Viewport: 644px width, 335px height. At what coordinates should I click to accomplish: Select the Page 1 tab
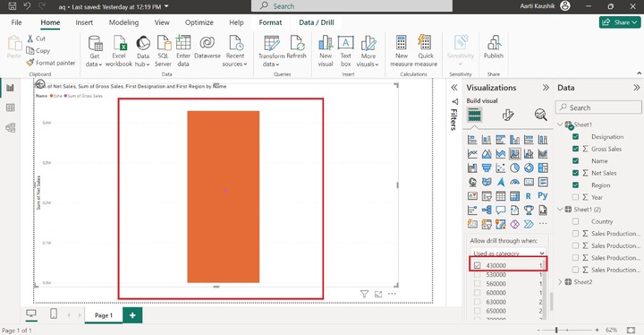[x=104, y=315]
